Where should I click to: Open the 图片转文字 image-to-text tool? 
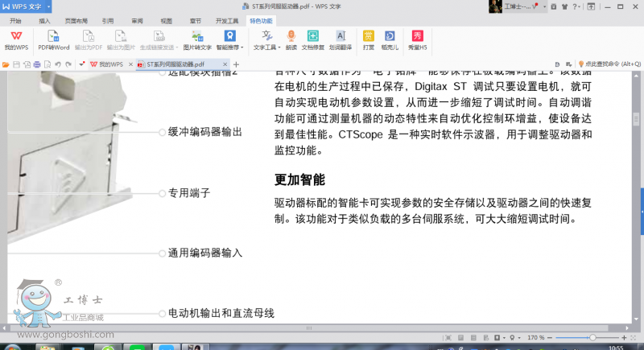(x=197, y=39)
